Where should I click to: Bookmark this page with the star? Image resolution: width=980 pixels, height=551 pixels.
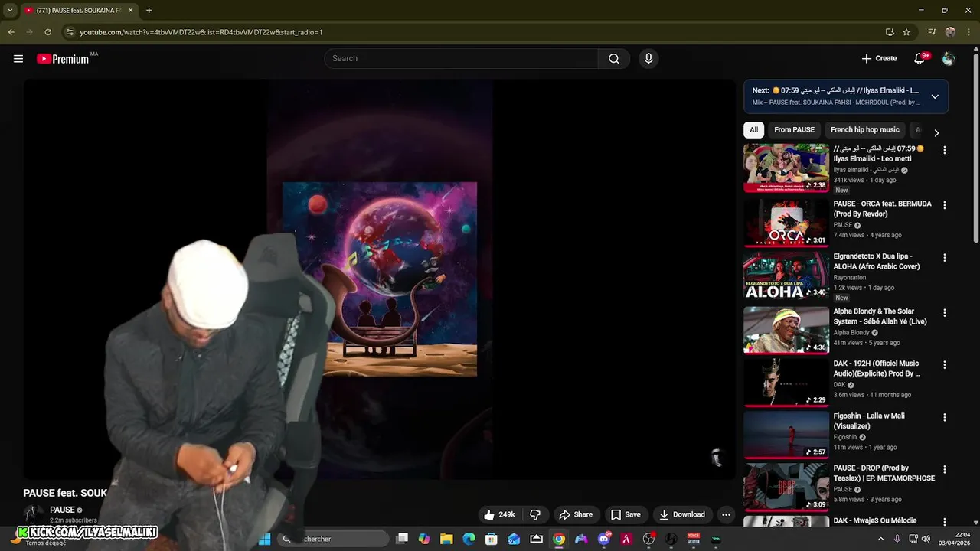coord(906,32)
